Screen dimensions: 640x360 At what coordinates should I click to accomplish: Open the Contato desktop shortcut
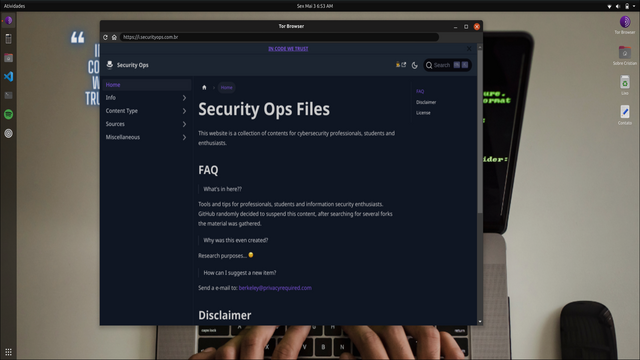(x=624, y=115)
